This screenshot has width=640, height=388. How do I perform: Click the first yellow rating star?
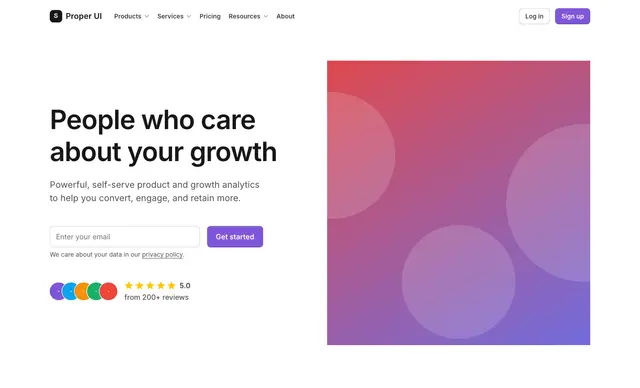click(x=129, y=285)
